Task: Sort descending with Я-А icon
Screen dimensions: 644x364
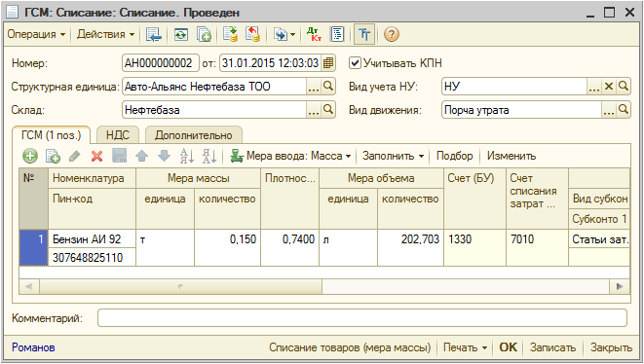Action: point(209,156)
